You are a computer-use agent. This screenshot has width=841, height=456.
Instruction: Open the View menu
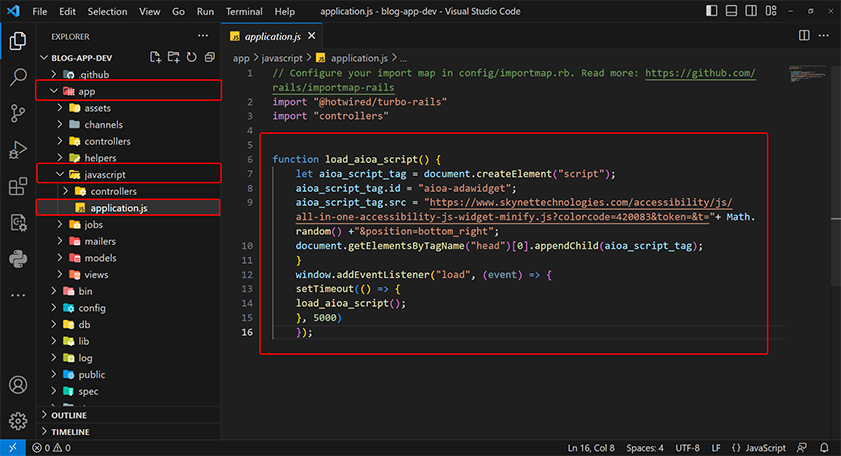pos(150,11)
